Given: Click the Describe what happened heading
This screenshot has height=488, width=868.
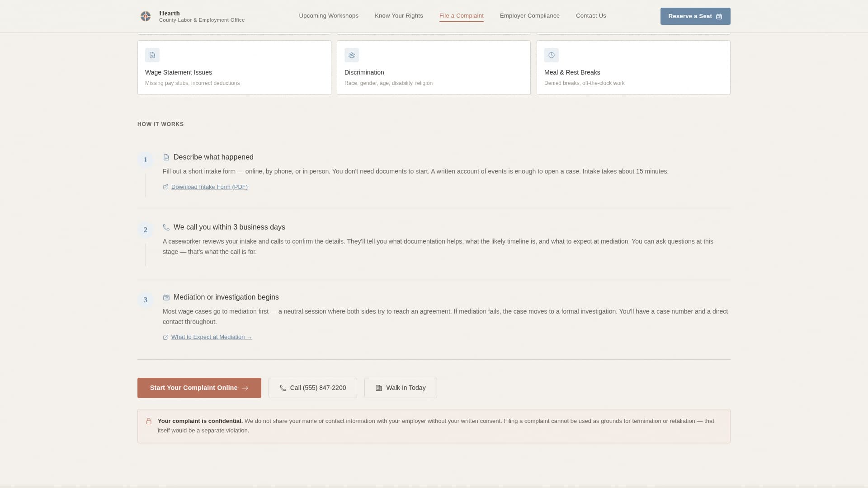Looking at the screenshot, I should [213, 157].
